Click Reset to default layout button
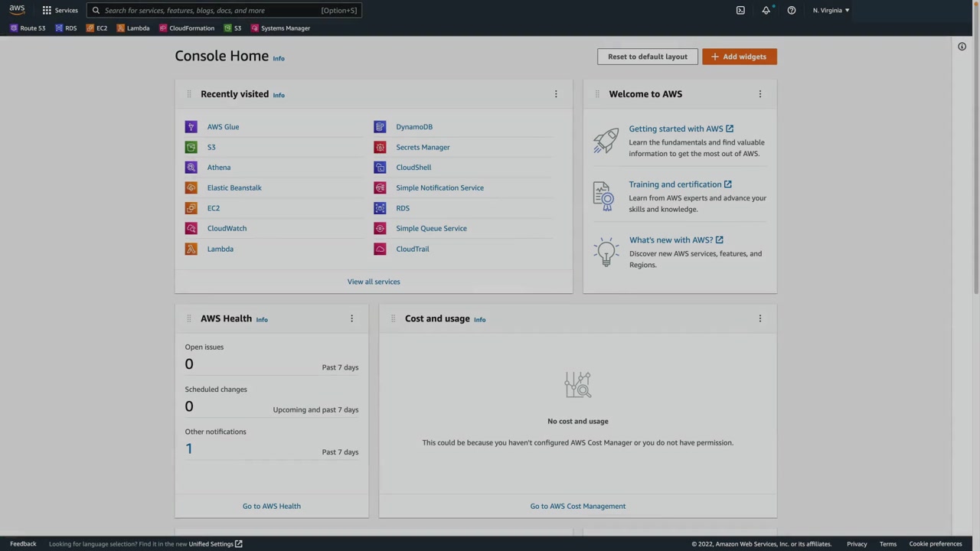Viewport: 980px width, 551px height. click(x=648, y=57)
